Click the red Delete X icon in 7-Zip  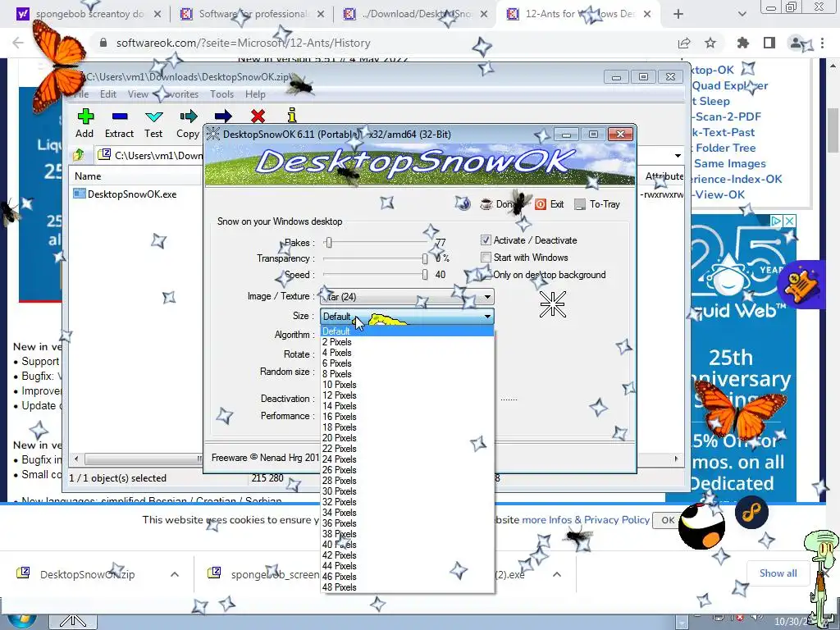258,116
